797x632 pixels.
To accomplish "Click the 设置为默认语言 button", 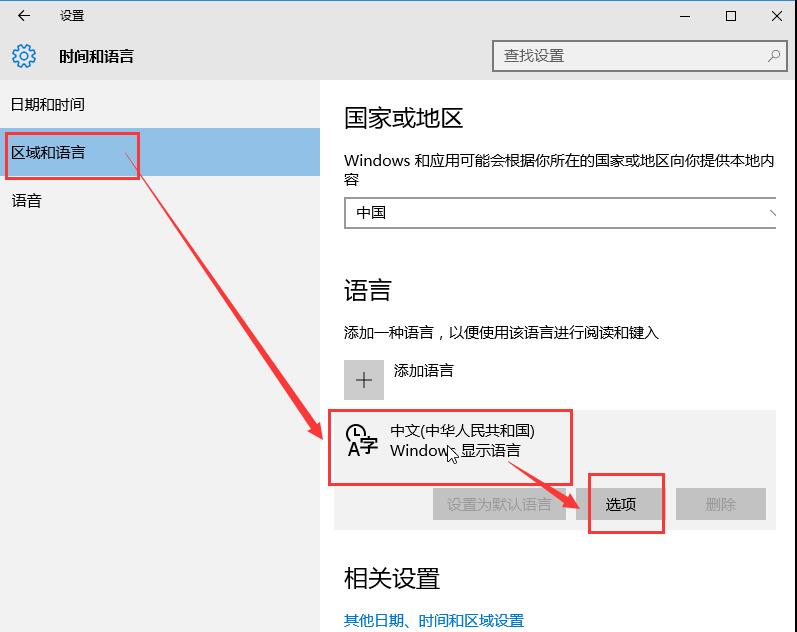I will [499, 504].
